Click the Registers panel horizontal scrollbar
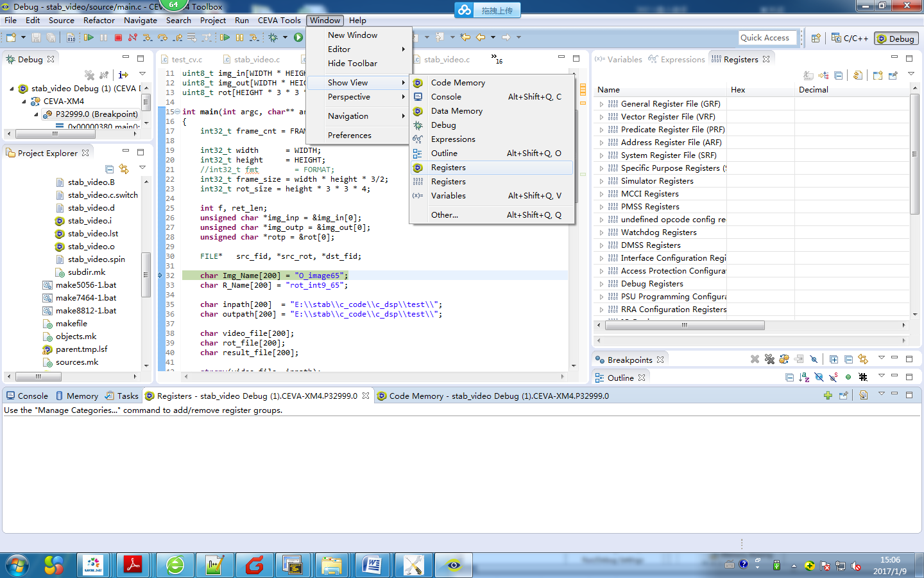Screen dimensions: 924x578 (x=684, y=326)
